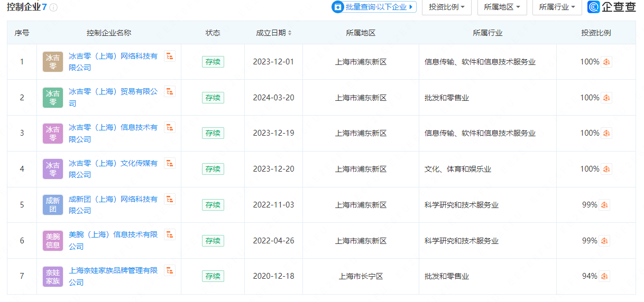644x302 pixels.
Task: Open company 冰吉零（上海）贸易有限公司
Action: [x=113, y=98]
